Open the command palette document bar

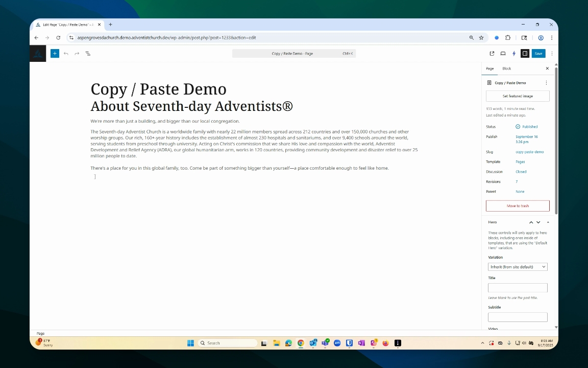click(x=294, y=53)
